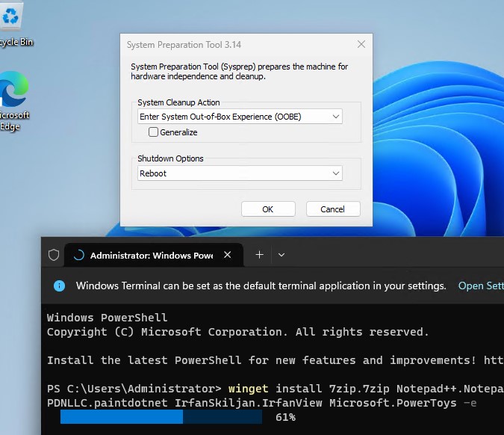Click the System Preparation Tool 3.14 title
Screen dimensions: 504x435
click(184, 45)
